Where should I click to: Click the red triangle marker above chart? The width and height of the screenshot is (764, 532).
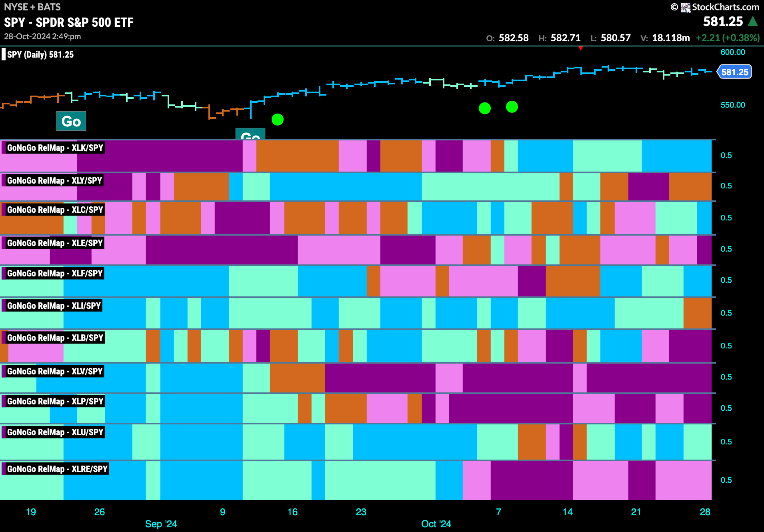(x=580, y=48)
